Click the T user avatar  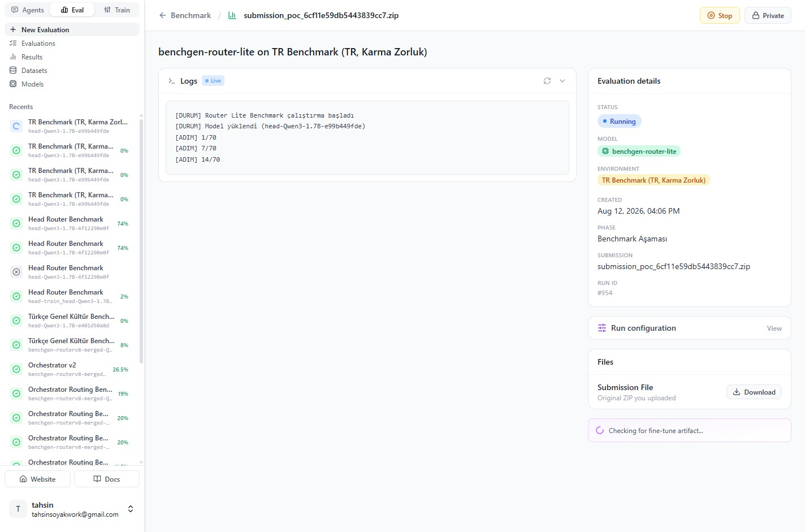tap(18, 509)
